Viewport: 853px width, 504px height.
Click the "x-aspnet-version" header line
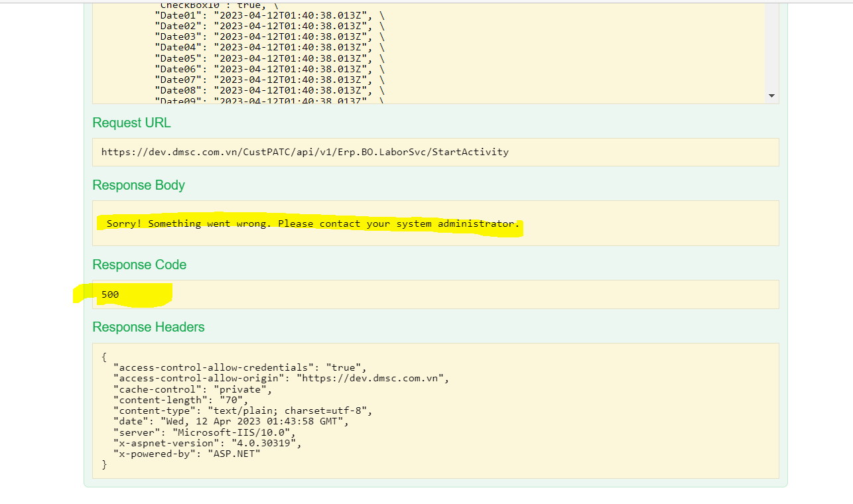click(207, 443)
